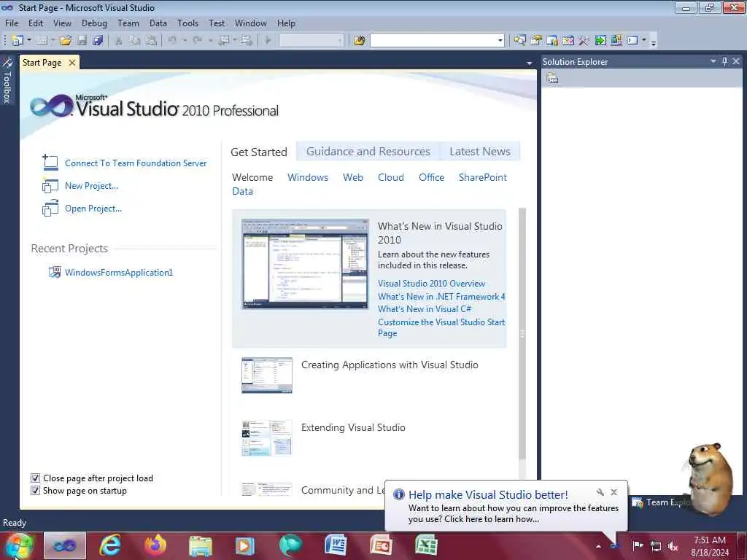Select the Get Started tab
This screenshot has height=560, width=747.
259,152
